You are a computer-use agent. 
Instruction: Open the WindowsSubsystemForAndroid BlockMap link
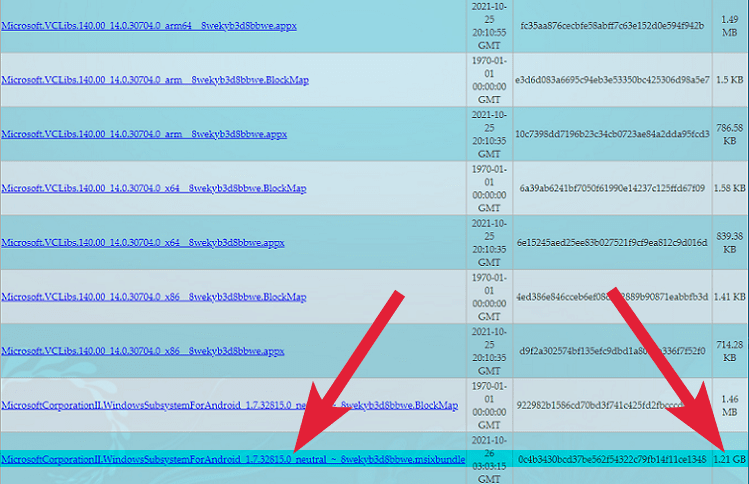(228, 405)
